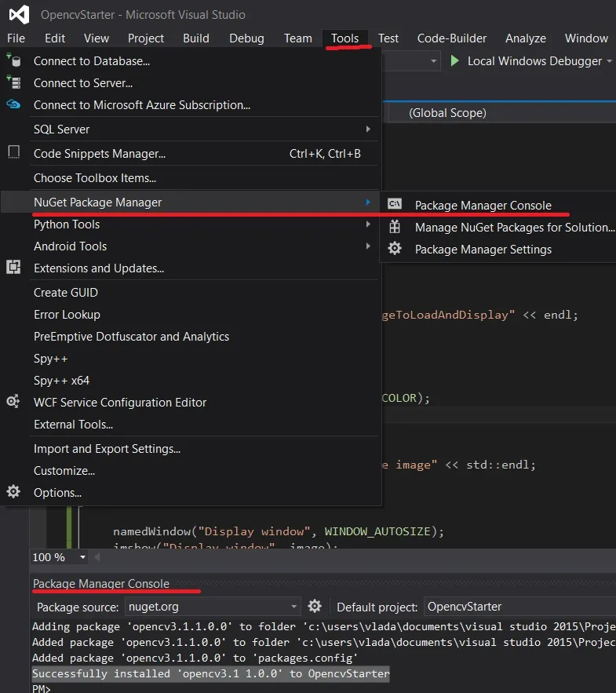This screenshot has width=616, height=693.
Task: Choose Error Lookup
Action: point(191,315)
